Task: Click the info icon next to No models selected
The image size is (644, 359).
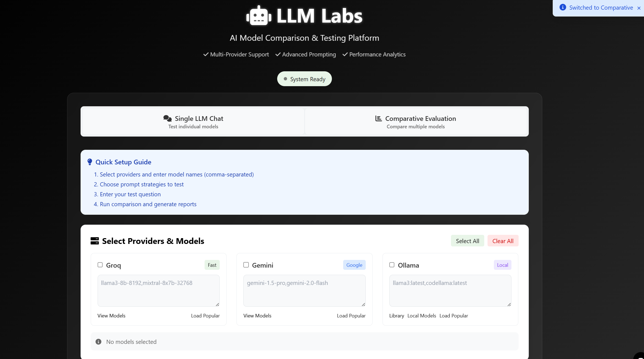Action: [x=98, y=342]
